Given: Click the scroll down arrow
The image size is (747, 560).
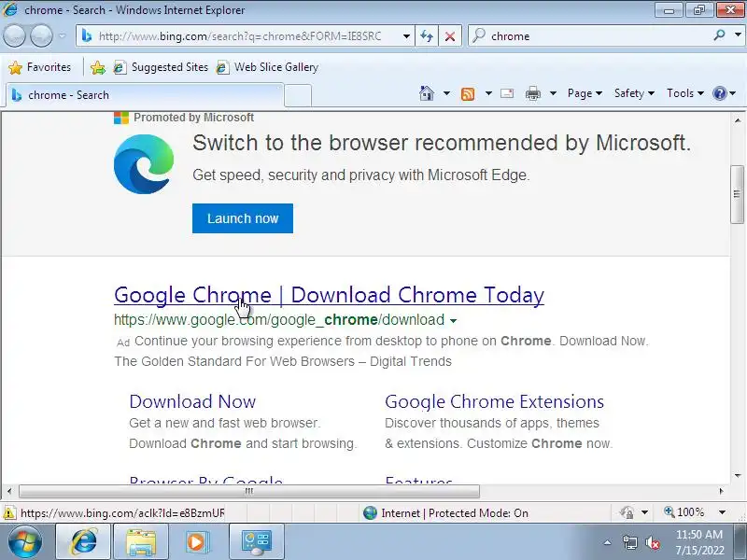Looking at the screenshot, I should (738, 476).
